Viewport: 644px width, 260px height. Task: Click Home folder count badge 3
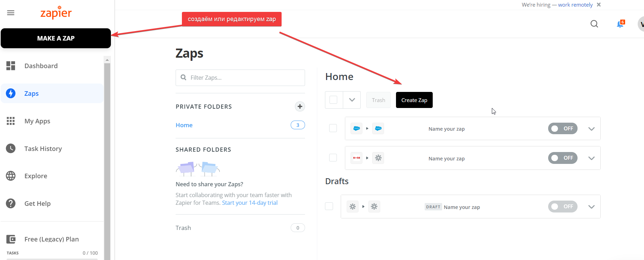[x=298, y=125]
